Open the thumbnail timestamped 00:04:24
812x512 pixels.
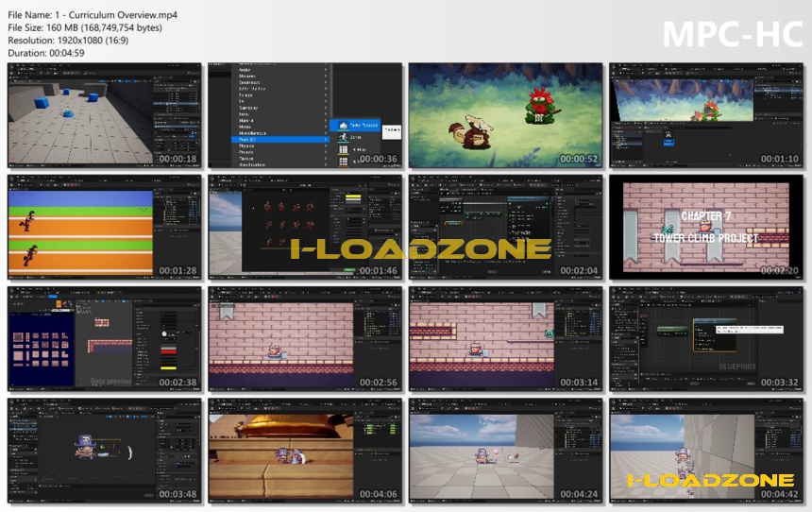coord(505,451)
